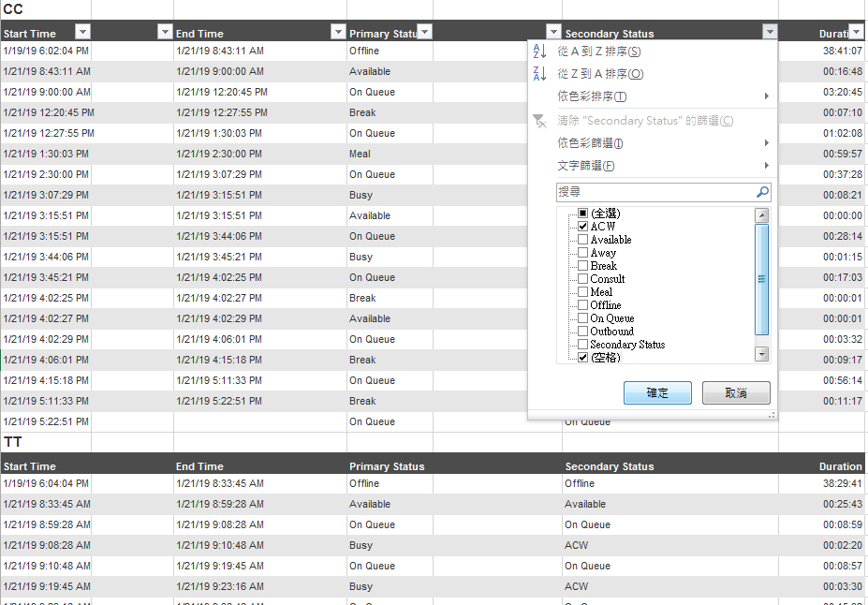Click filter list scrollbar up arrow
Viewport: 868px width, 605px height.
[762, 215]
